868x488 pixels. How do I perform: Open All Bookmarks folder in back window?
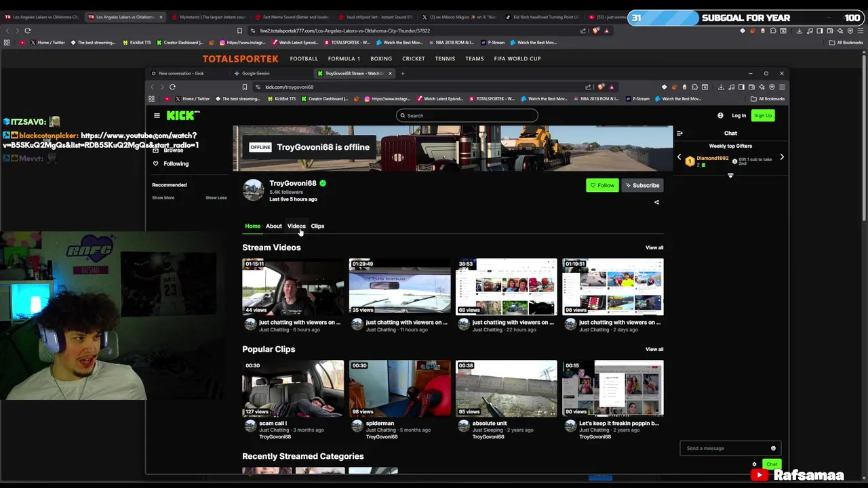click(x=846, y=43)
